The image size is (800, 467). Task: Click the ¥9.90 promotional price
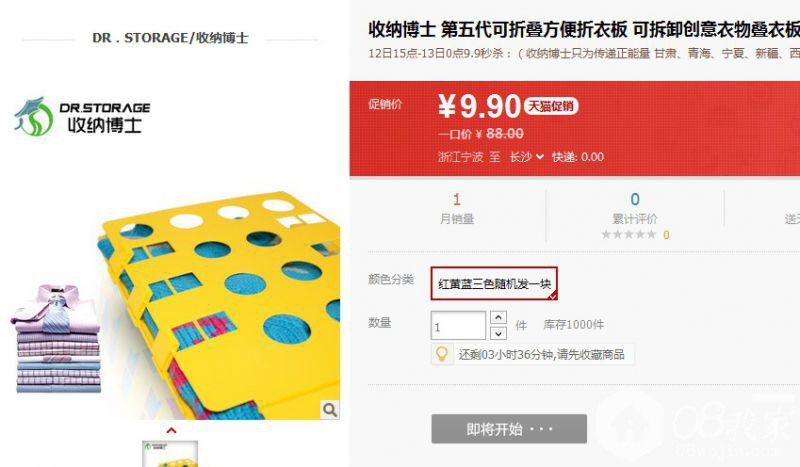click(x=479, y=106)
